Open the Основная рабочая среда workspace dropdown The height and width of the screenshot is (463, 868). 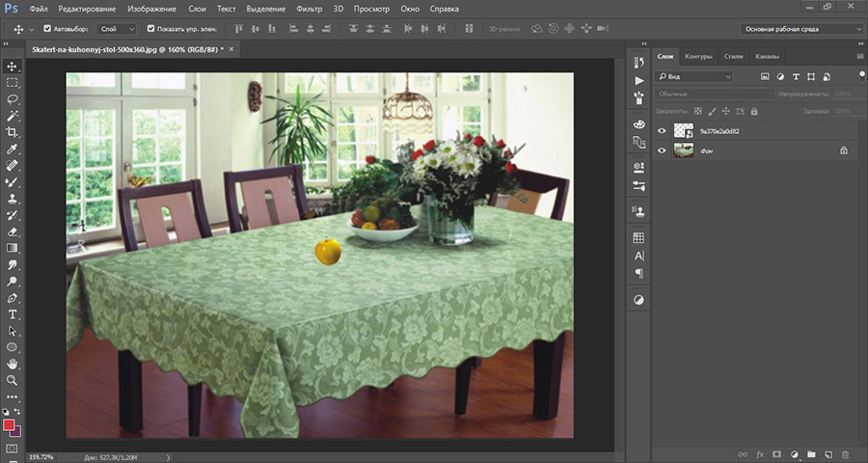pyautogui.click(x=802, y=29)
